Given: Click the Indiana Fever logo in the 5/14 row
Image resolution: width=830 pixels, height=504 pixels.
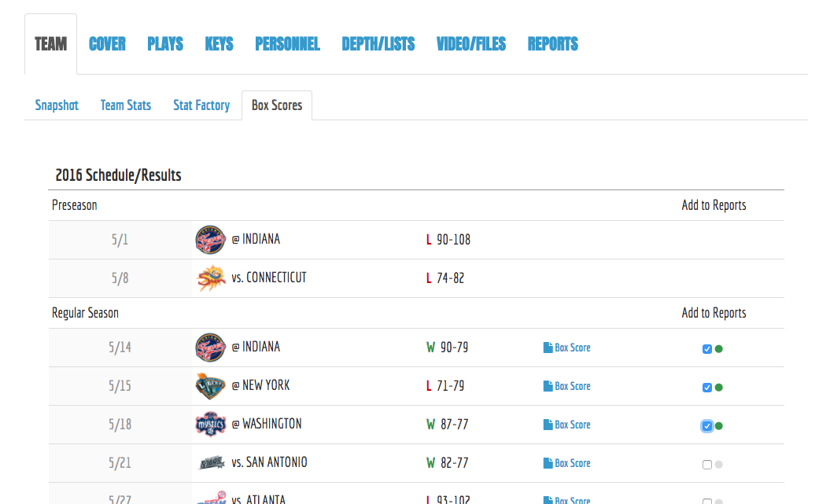Looking at the screenshot, I should (210, 348).
